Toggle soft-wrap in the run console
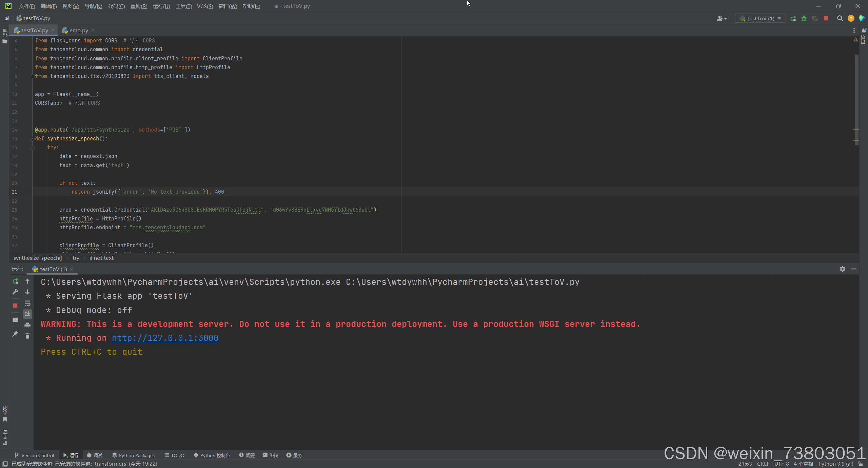 pos(27,303)
